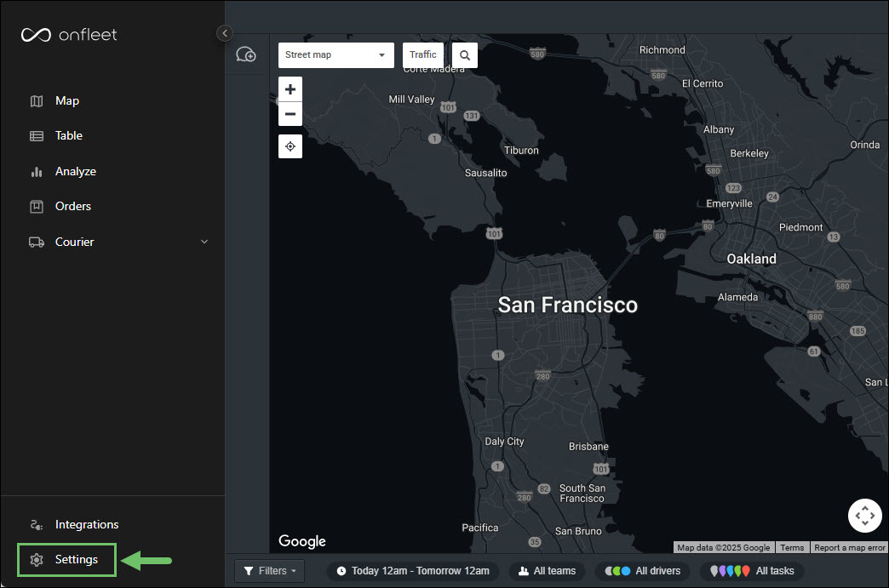
Task: Click the Settings gear icon
Action: [37, 560]
